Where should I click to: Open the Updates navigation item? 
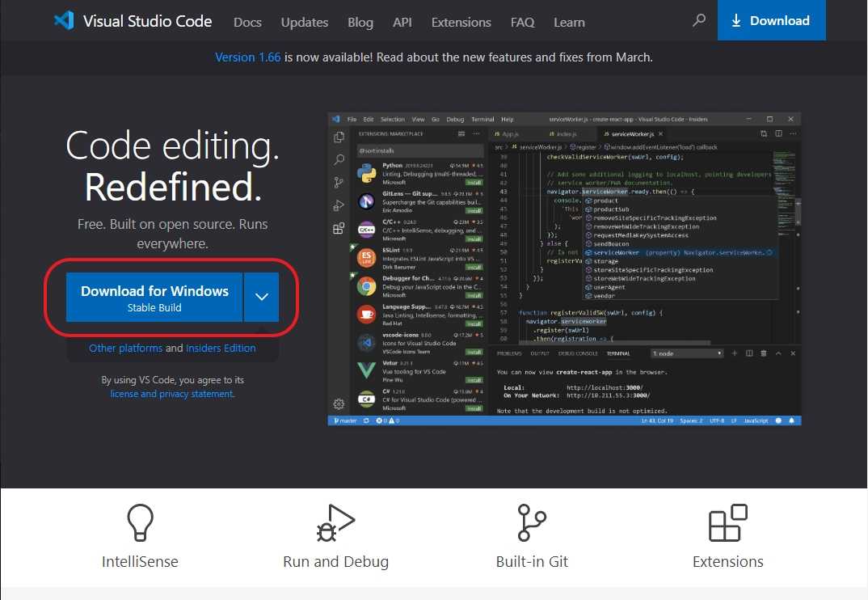pos(305,22)
